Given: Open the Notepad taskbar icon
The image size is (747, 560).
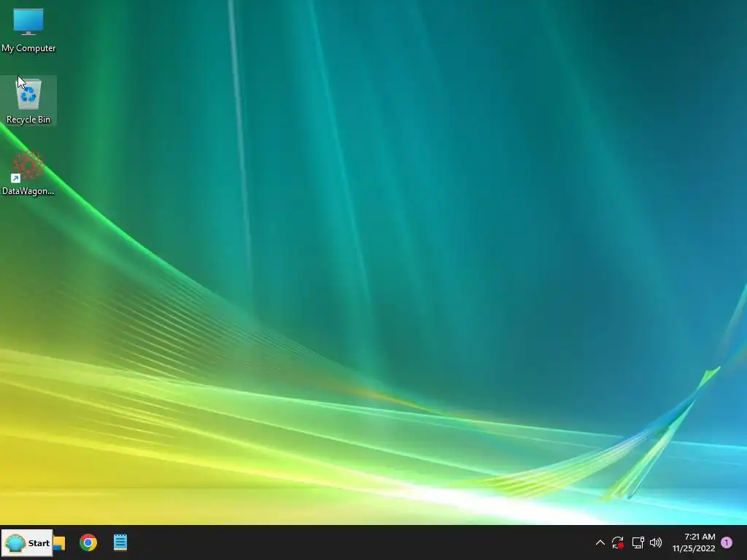Looking at the screenshot, I should [x=120, y=542].
